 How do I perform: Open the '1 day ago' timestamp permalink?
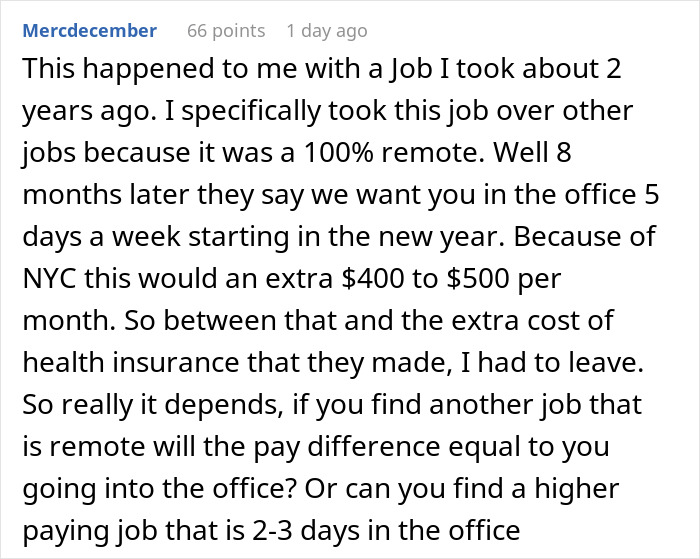coord(326,31)
